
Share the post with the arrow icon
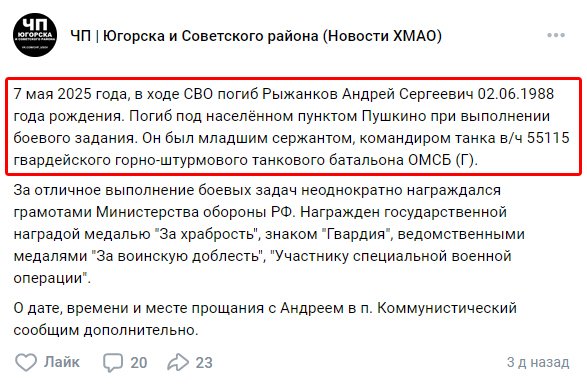pyautogui.click(x=178, y=362)
